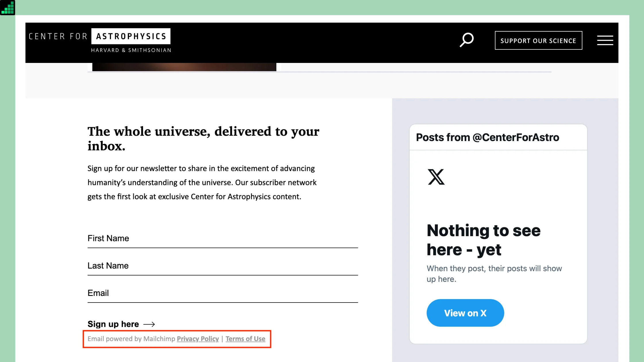Submit with Sign up here text
644x362 pixels.
pyautogui.click(x=113, y=324)
